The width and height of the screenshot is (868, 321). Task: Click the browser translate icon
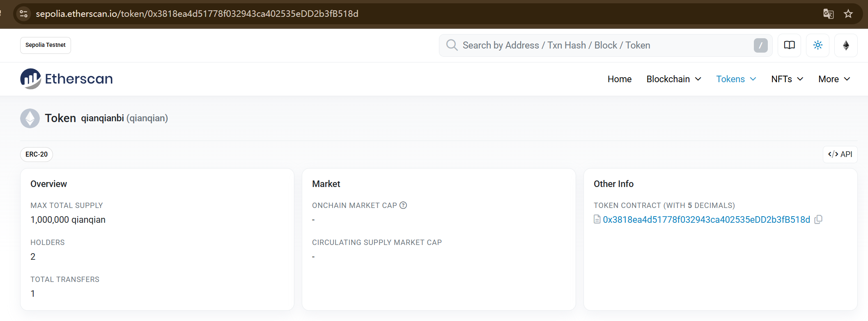[x=828, y=14]
